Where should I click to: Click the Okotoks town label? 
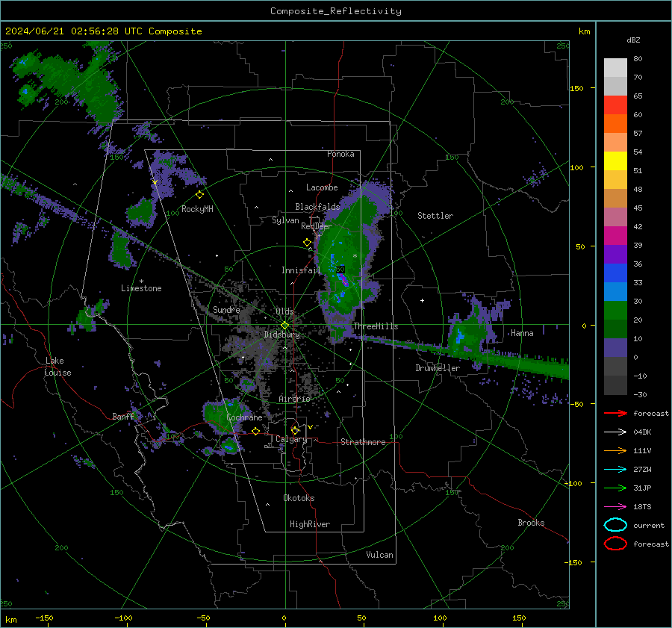point(299,498)
